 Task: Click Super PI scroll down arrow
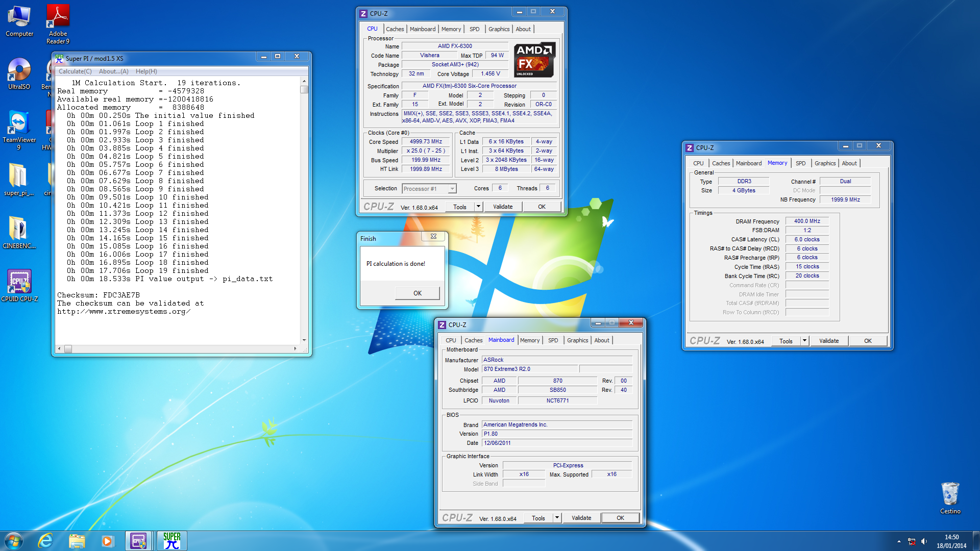304,340
